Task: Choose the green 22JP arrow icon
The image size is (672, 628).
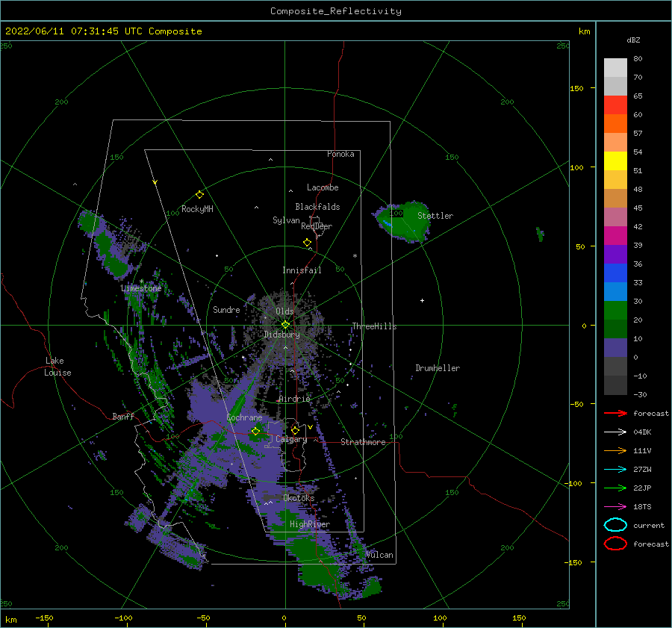Action: [615, 488]
